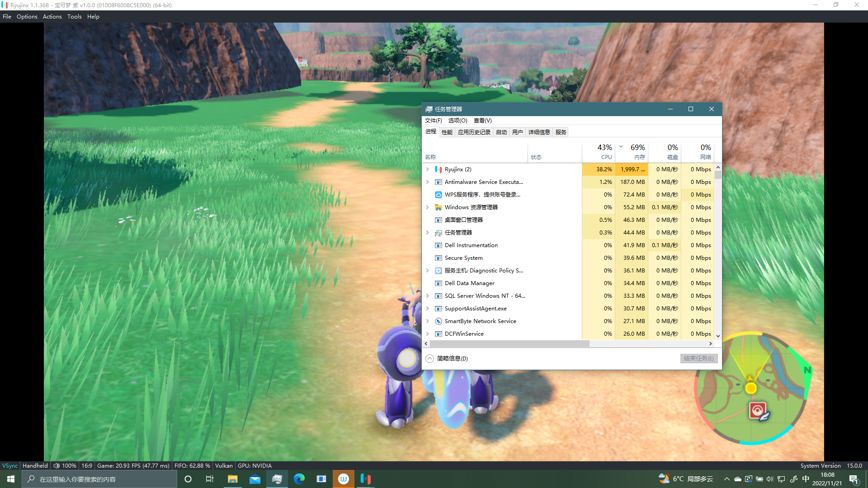Switch to Task Manager taskbar icon
Screen dimensions: 868x488
(277, 479)
